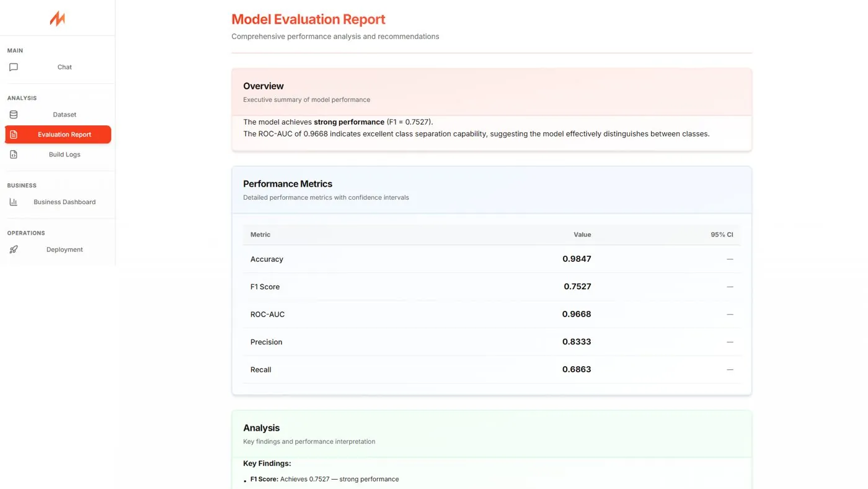
Task: Click the orange app logo in the sidebar
Action: click(57, 19)
